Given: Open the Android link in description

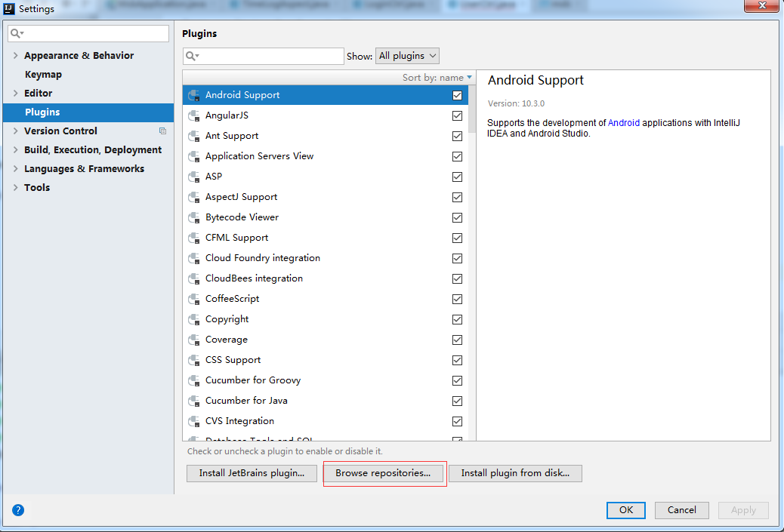Looking at the screenshot, I should point(623,122).
